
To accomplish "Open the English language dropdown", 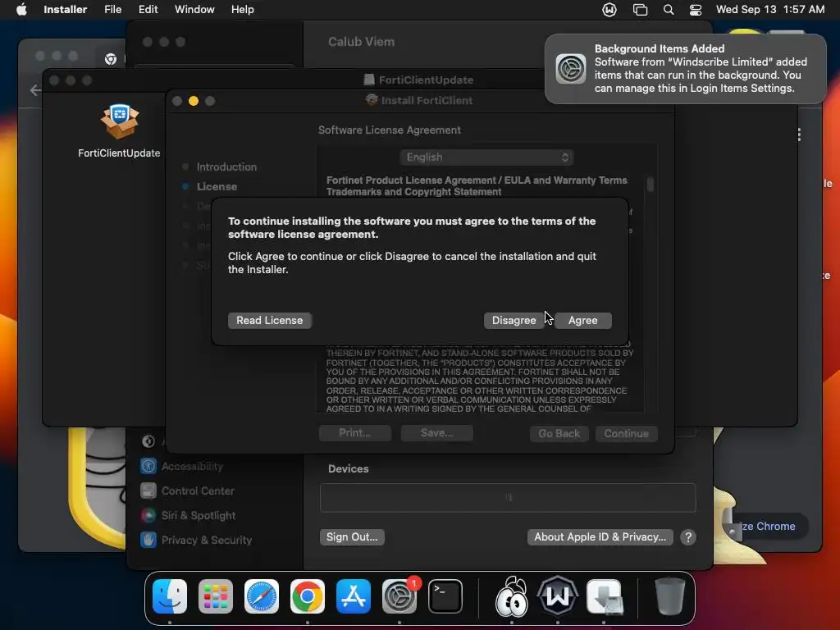I will (486, 157).
